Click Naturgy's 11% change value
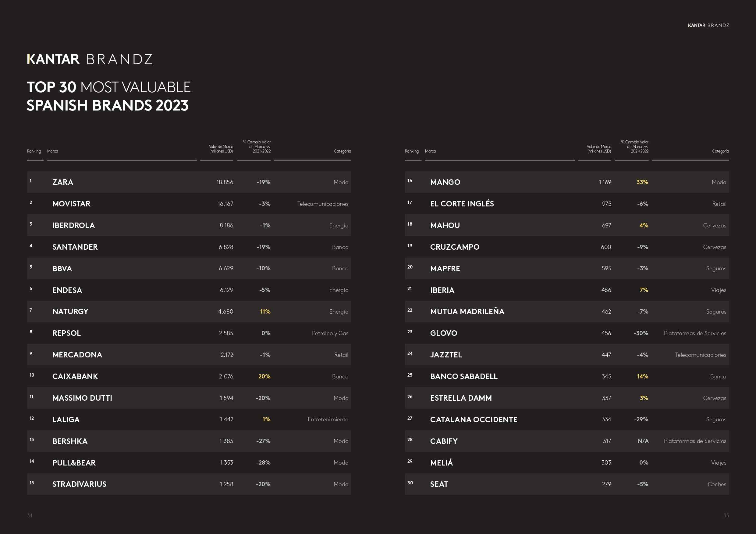This screenshot has height=534, width=756. coord(265,311)
